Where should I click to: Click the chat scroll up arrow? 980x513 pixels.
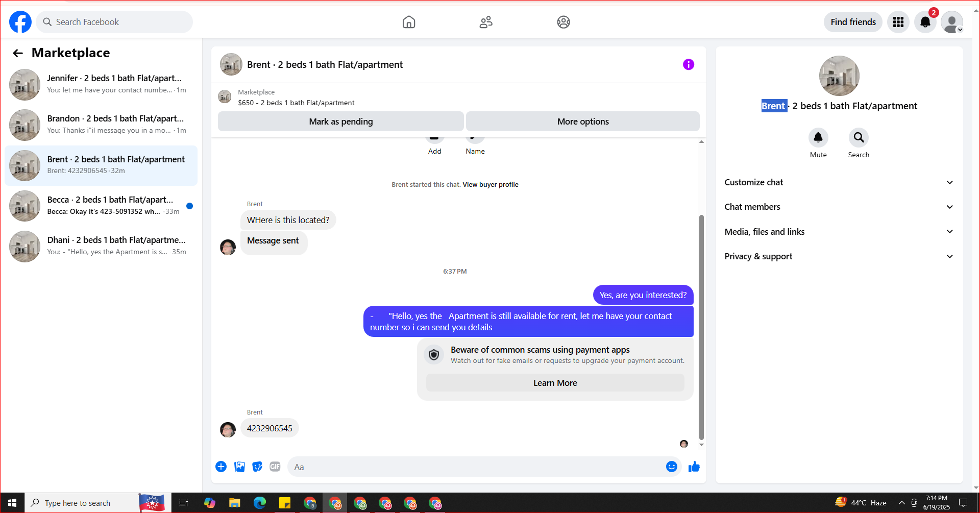701,142
